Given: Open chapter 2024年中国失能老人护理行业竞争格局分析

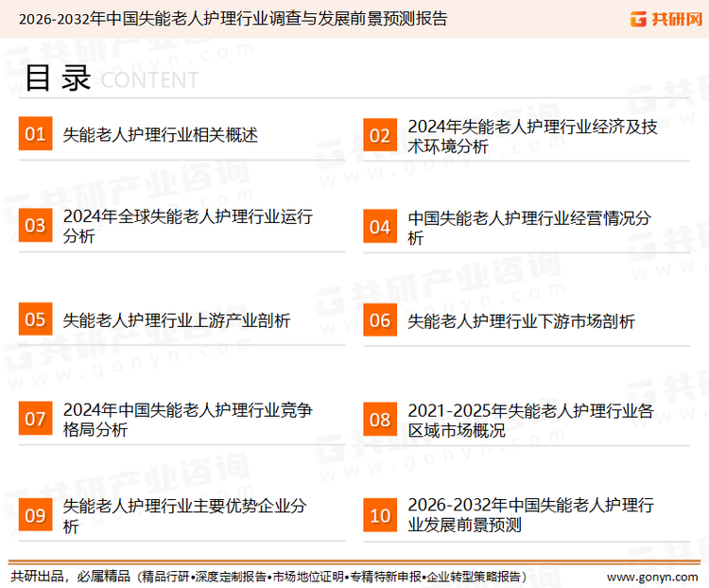Looking at the screenshot, I should click(x=188, y=420).
